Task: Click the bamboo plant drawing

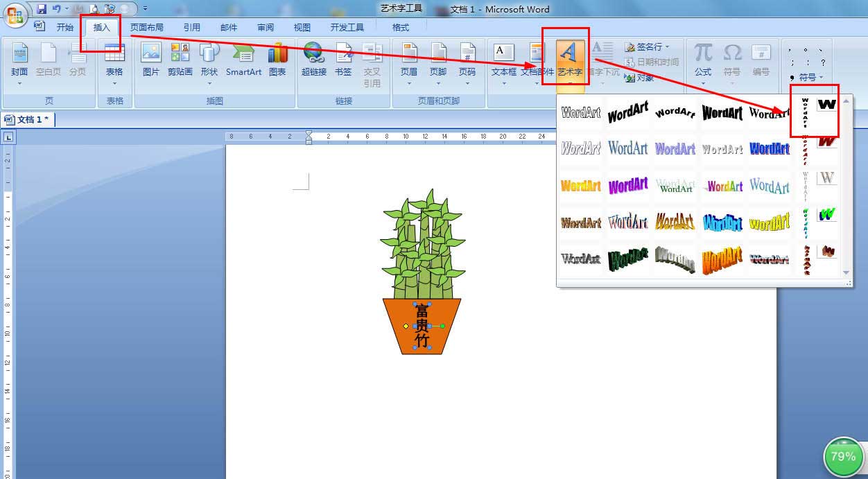Action: pyautogui.click(x=422, y=244)
